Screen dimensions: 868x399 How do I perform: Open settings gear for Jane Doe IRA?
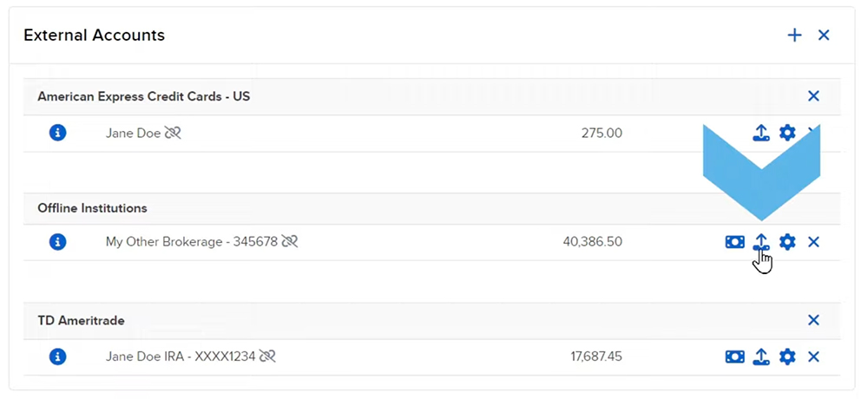[787, 356]
